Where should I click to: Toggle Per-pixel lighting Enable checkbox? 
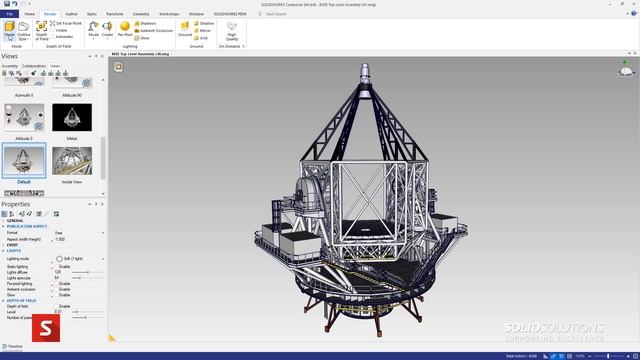coord(57,284)
